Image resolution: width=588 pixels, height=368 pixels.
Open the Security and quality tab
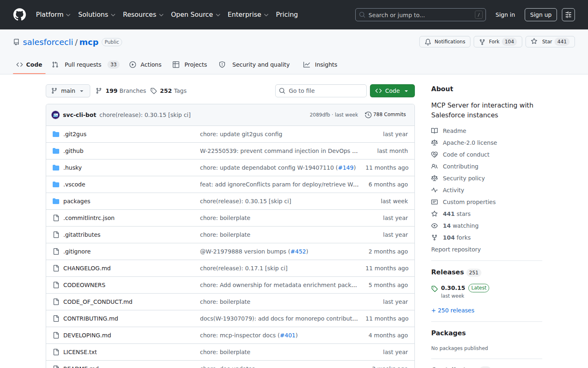(x=254, y=65)
